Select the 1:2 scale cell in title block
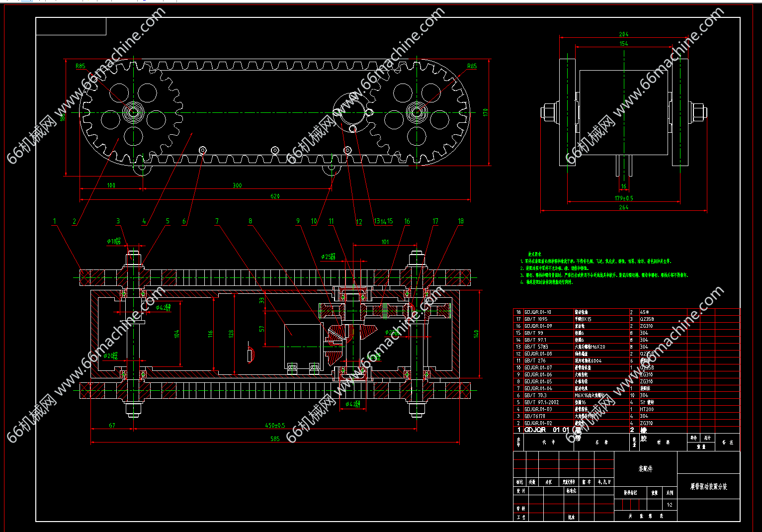 click(670, 505)
